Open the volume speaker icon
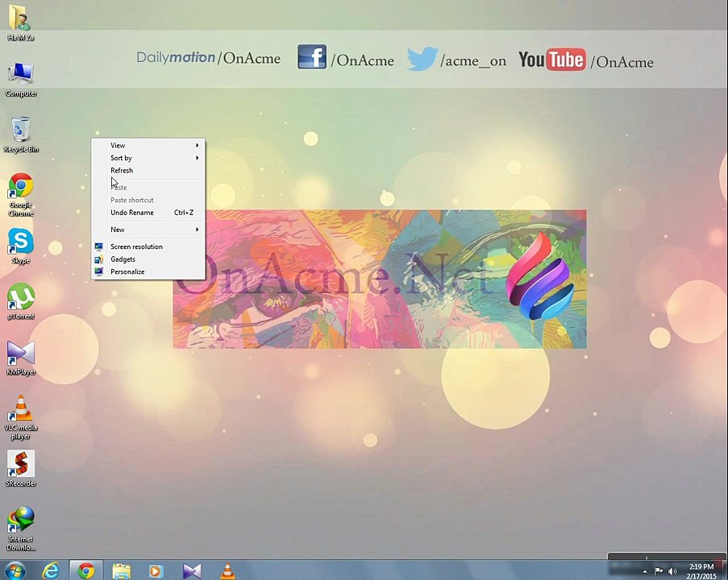This screenshot has width=728, height=580. (x=672, y=570)
